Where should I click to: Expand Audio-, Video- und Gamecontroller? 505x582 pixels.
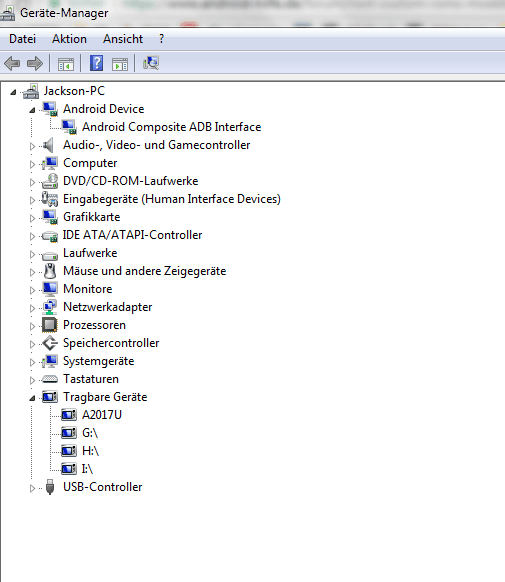point(32,146)
